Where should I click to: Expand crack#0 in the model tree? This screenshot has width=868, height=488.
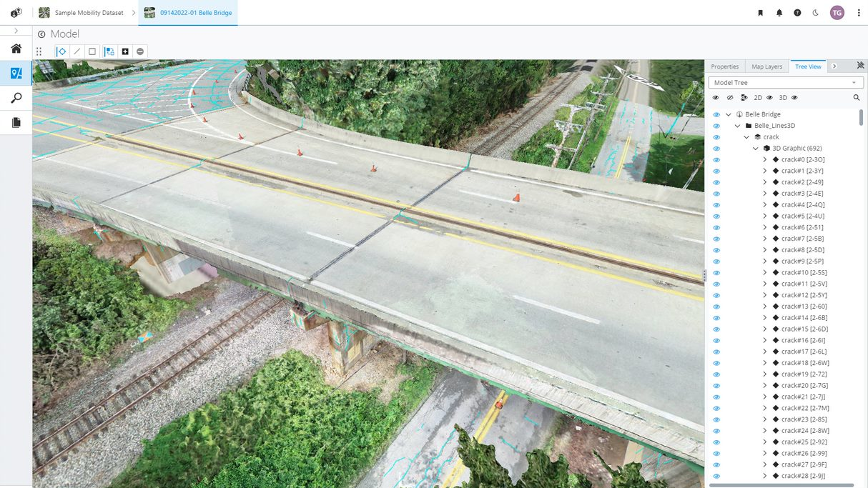(x=765, y=159)
